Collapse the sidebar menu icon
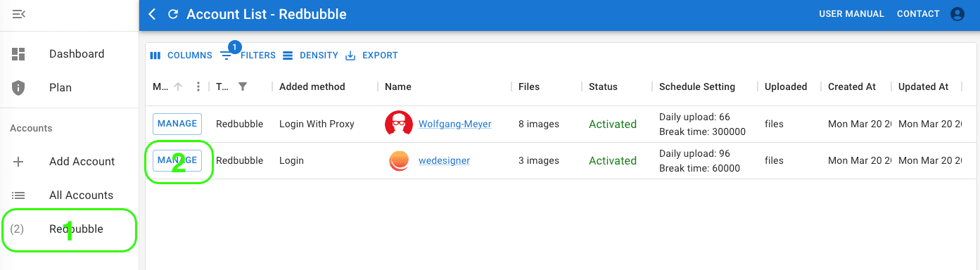This screenshot has width=980, height=270. (x=19, y=14)
